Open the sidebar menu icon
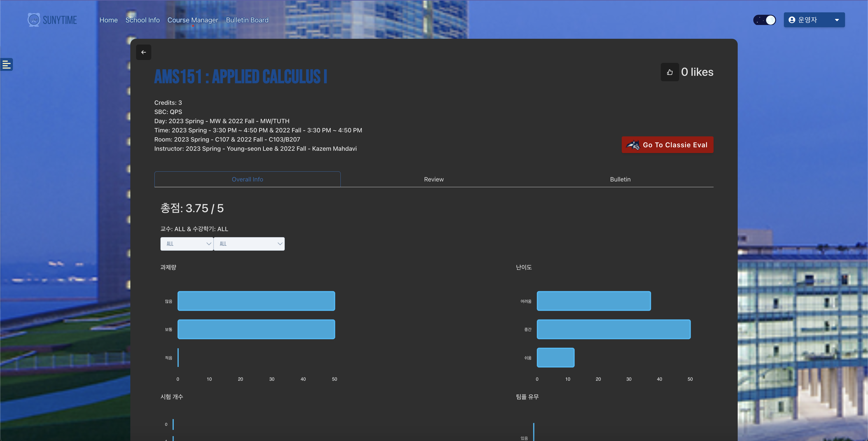The width and height of the screenshot is (868, 441). point(6,64)
